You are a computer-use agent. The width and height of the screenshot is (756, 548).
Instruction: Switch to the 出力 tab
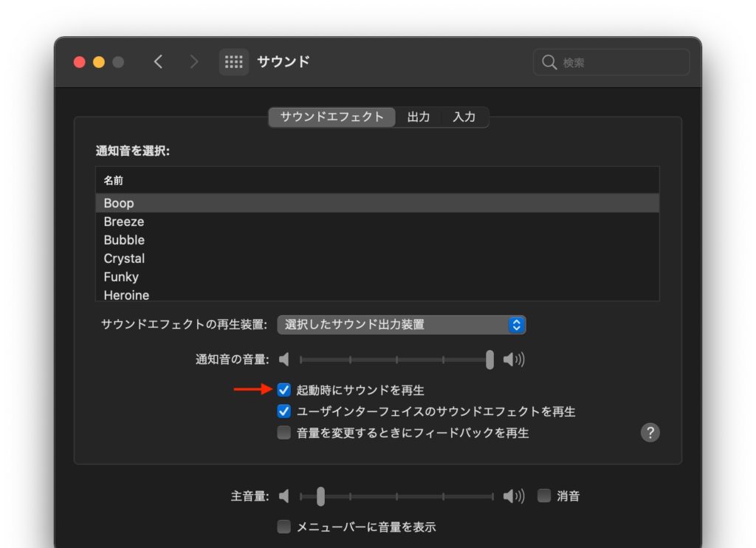[x=419, y=117]
